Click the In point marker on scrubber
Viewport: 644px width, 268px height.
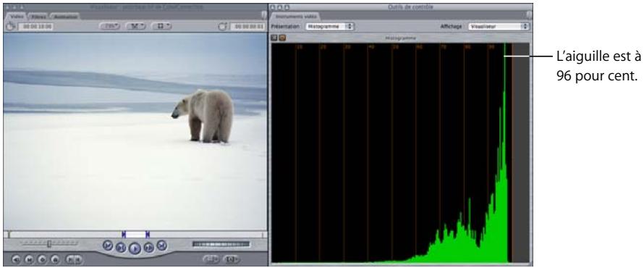point(124,234)
